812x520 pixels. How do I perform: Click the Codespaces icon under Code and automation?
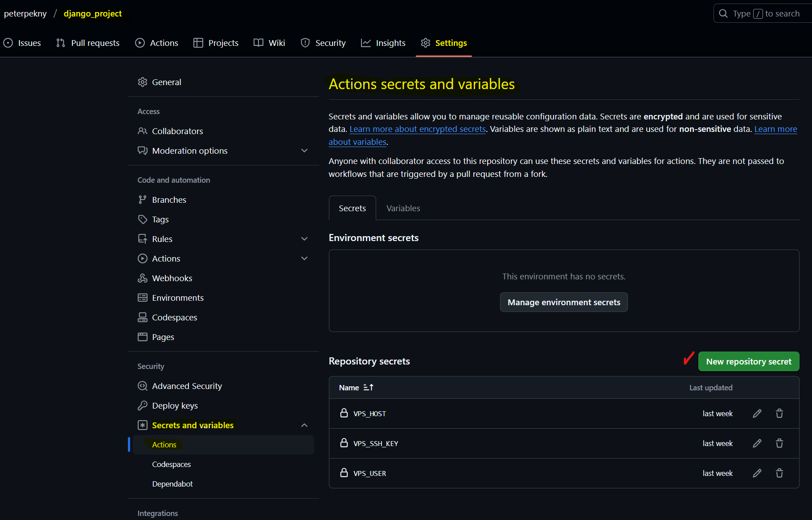(x=143, y=317)
